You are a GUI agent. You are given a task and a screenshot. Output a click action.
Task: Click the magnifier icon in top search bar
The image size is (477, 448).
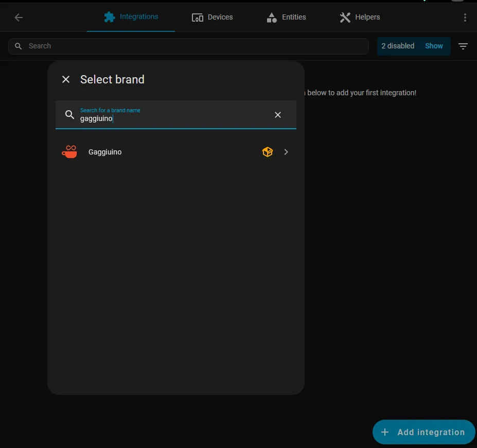pyautogui.click(x=18, y=46)
